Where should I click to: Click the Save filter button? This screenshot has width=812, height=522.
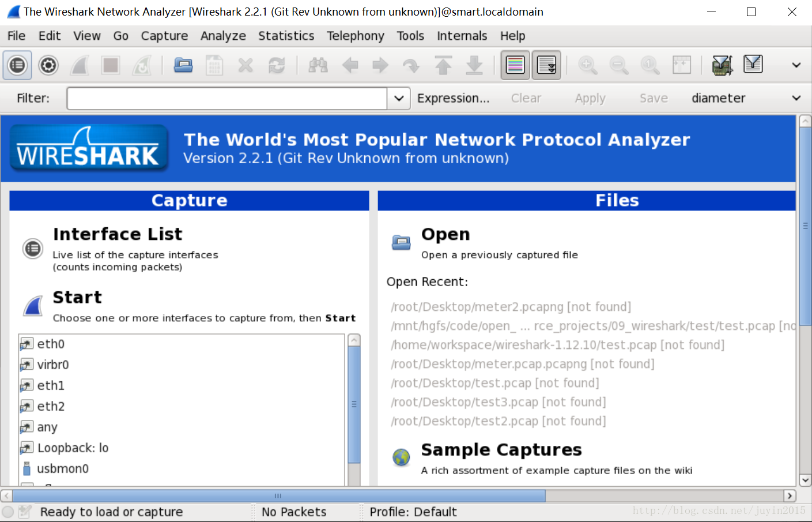click(654, 98)
